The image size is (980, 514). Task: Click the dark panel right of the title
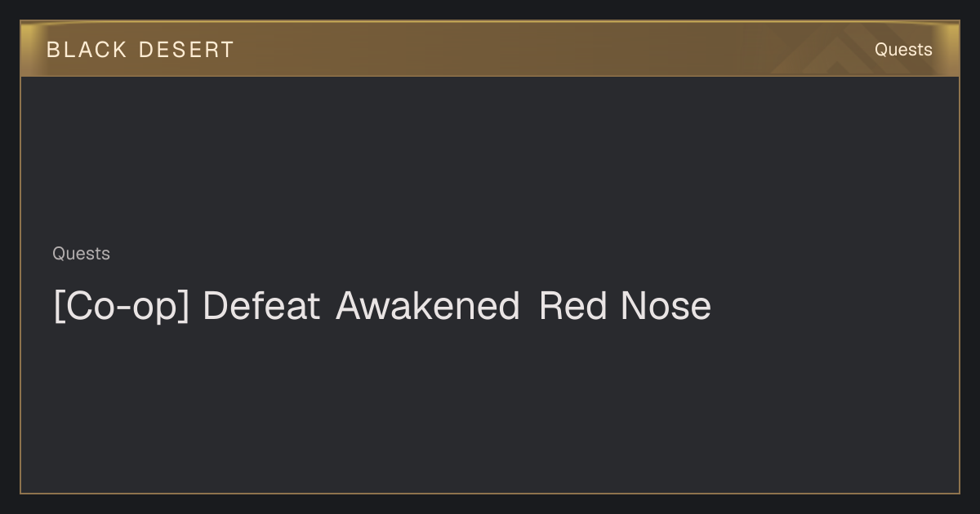[833, 307]
